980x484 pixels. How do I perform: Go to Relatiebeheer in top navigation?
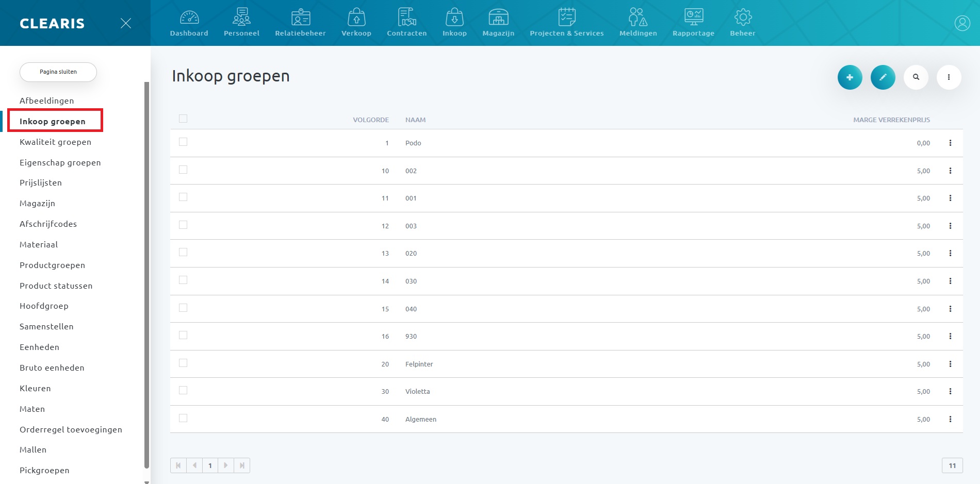click(x=300, y=23)
